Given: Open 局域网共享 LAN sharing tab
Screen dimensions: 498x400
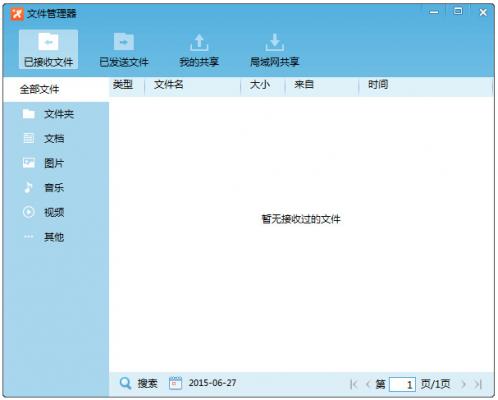Looking at the screenshot, I should tap(275, 49).
